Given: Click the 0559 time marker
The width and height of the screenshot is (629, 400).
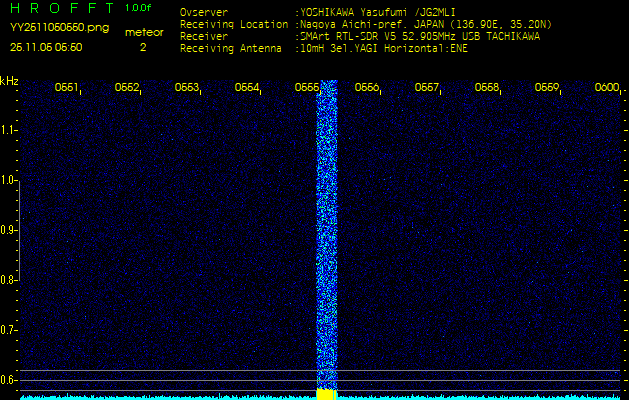Looking at the screenshot, I should pyautogui.click(x=547, y=87).
